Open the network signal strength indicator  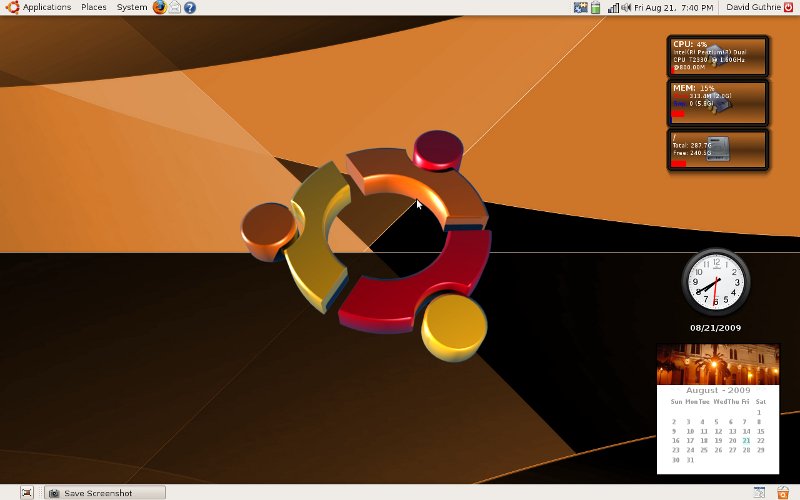coord(612,7)
